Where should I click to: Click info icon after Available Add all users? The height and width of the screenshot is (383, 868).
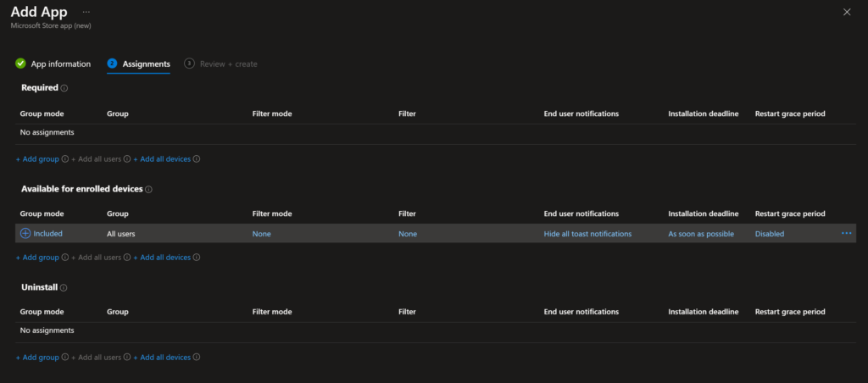(x=127, y=258)
